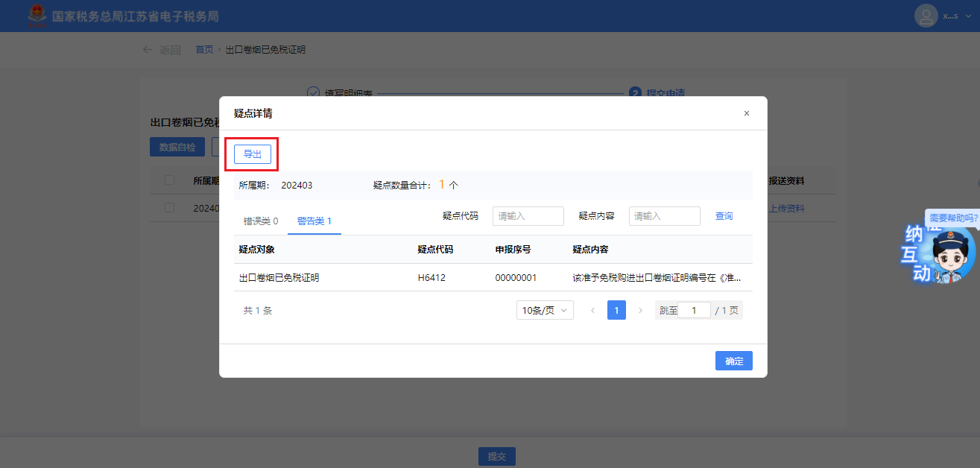Click the 查询 search link
This screenshot has width=980, height=468.
click(x=724, y=216)
